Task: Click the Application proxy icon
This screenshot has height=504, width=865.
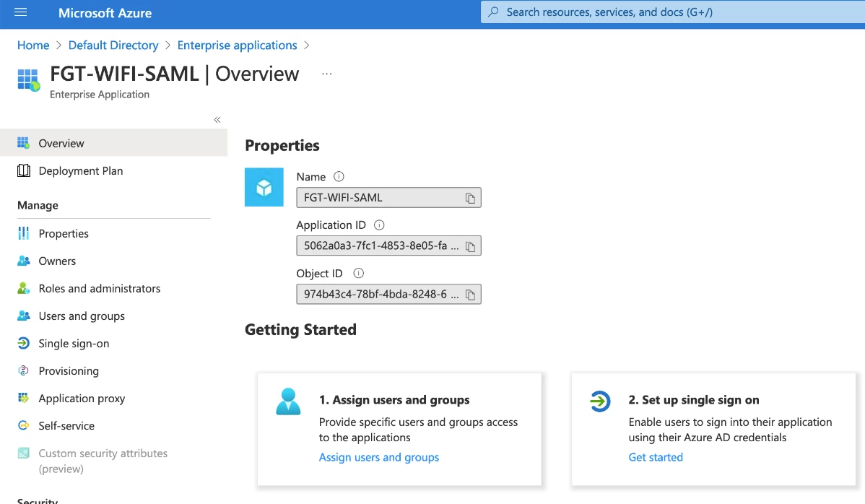Action: pyautogui.click(x=23, y=398)
